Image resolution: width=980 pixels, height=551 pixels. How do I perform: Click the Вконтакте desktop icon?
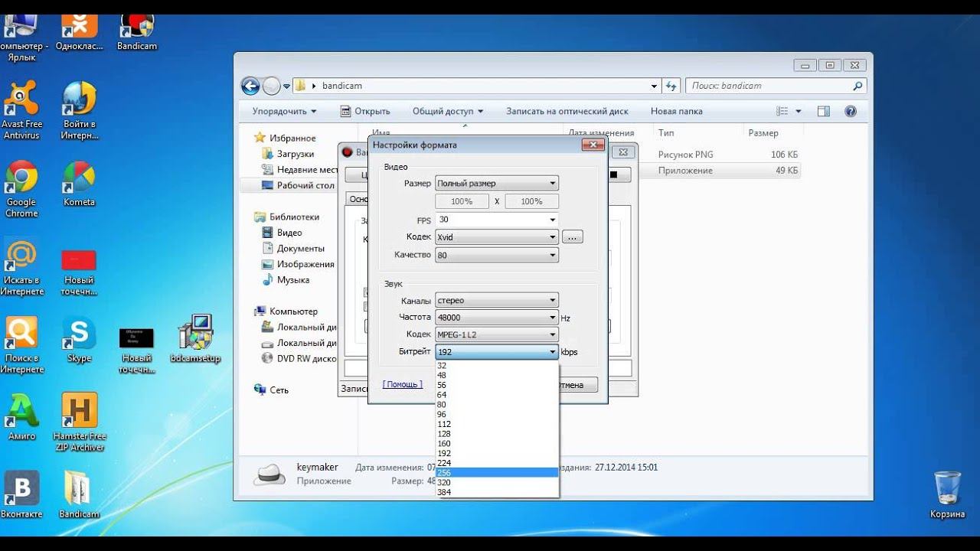click(21, 494)
